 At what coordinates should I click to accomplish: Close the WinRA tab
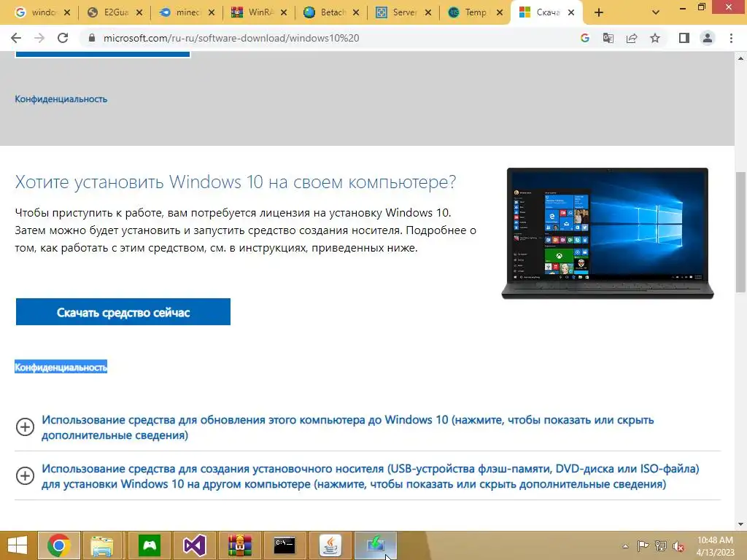tap(284, 13)
